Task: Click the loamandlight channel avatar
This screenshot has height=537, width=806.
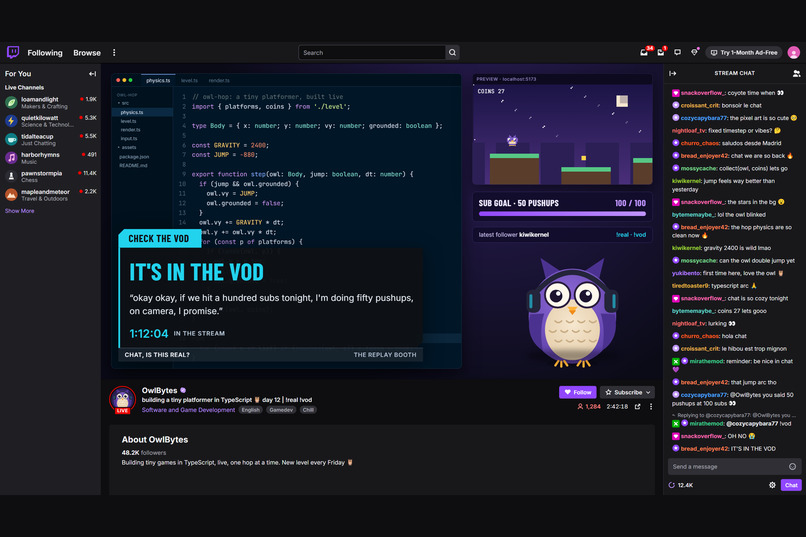Action: pyautogui.click(x=11, y=102)
